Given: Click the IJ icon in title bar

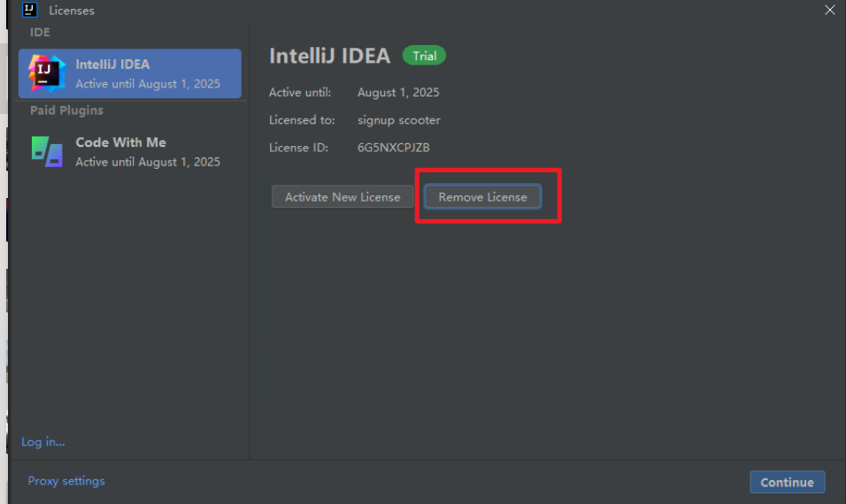Looking at the screenshot, I should [x=29, y=11].
